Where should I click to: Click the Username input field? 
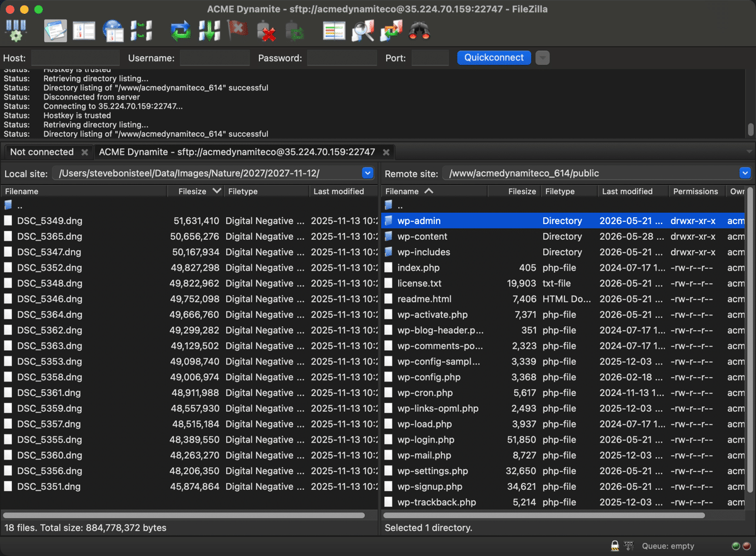point(214,58)
